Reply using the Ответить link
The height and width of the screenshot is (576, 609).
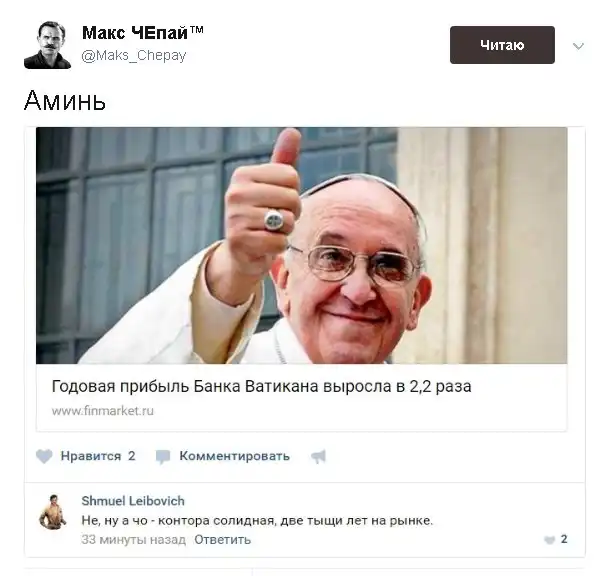(x=223, y=540)
